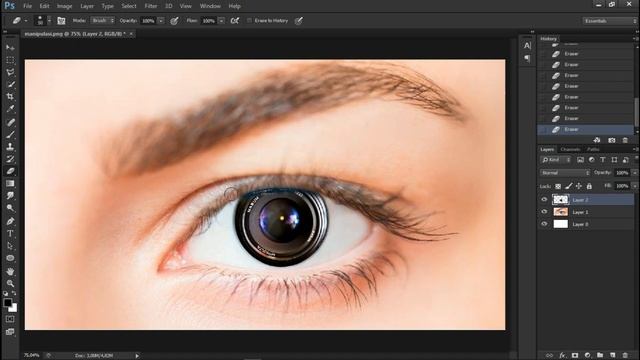
Task: Select the Hand tool
Action: (10, 271)
